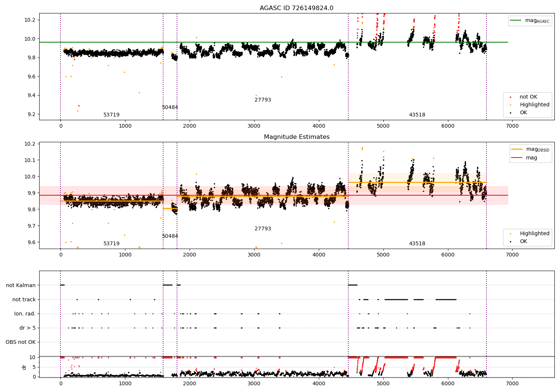Screen dimensions: 560x392
Task: Click the 'Magnitude Estimates' panel title
Action: 296,137
